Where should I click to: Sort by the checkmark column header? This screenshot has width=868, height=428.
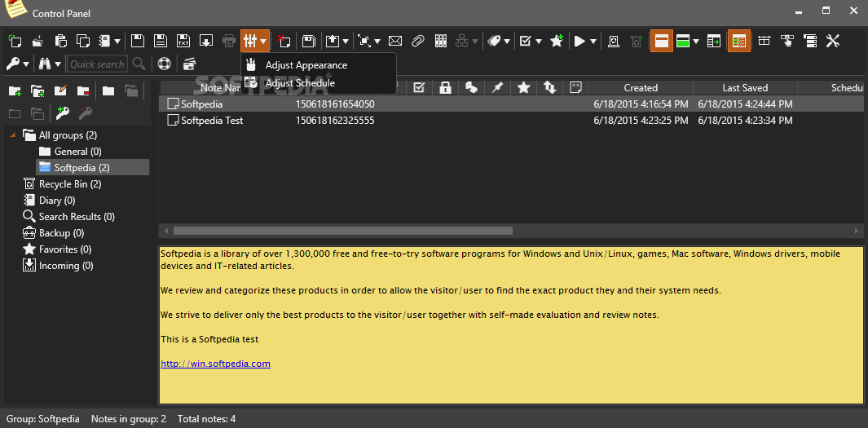tap(419, 87)
